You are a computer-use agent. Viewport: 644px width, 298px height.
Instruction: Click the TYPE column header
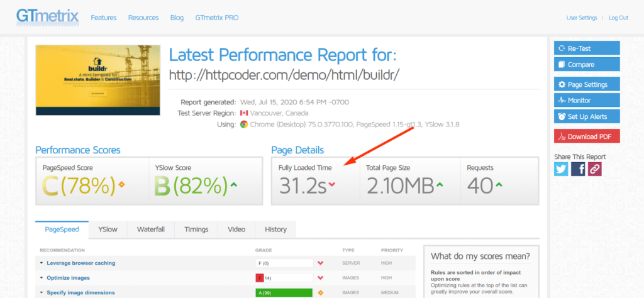click(x=348, y=250)
